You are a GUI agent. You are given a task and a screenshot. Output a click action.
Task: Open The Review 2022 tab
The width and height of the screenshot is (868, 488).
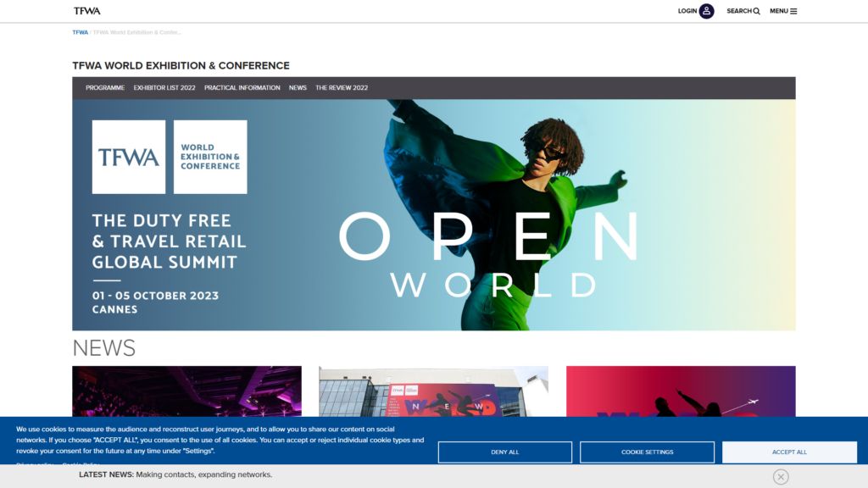pyautogui.click(x=342, y=88)
